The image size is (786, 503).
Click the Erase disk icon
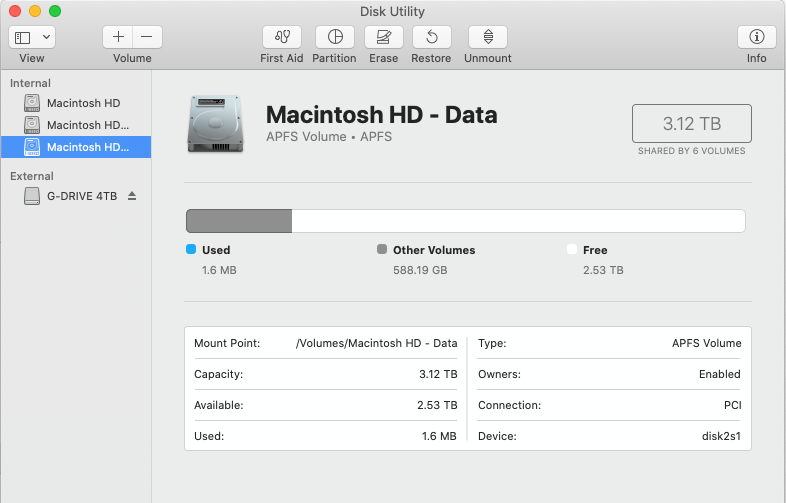pyautogui.click(x=383, y=37)
